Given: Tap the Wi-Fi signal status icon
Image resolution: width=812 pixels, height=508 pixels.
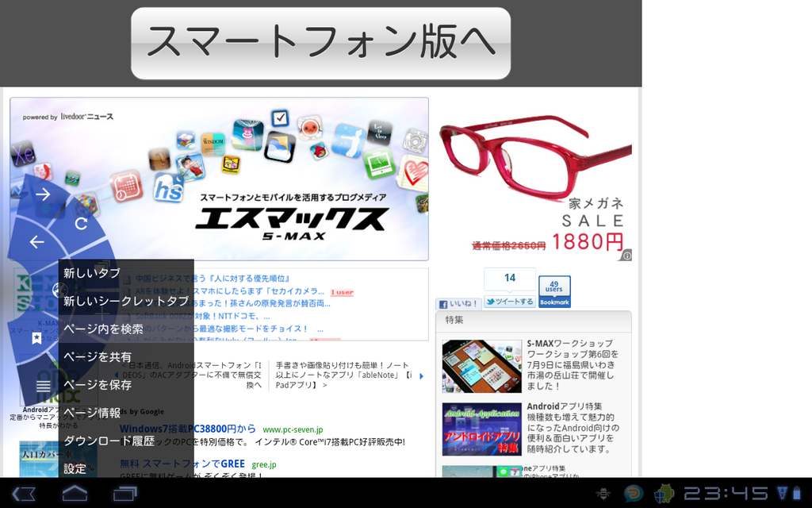Looking at the screenshot, I should click(782, 493).
